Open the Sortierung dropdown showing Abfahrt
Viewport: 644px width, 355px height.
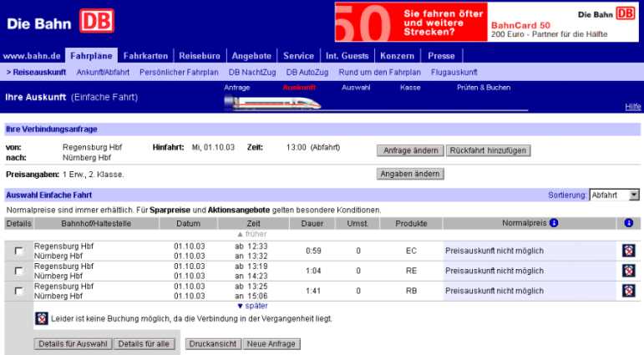(x=614, y=195)
